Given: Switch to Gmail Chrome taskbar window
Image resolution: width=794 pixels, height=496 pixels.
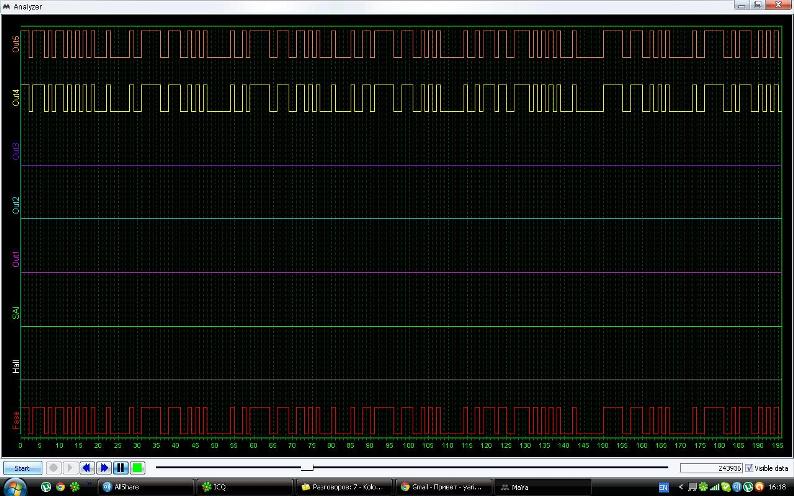Looking at the screenshot, I should pyautogui.click(x=443, y=487).
